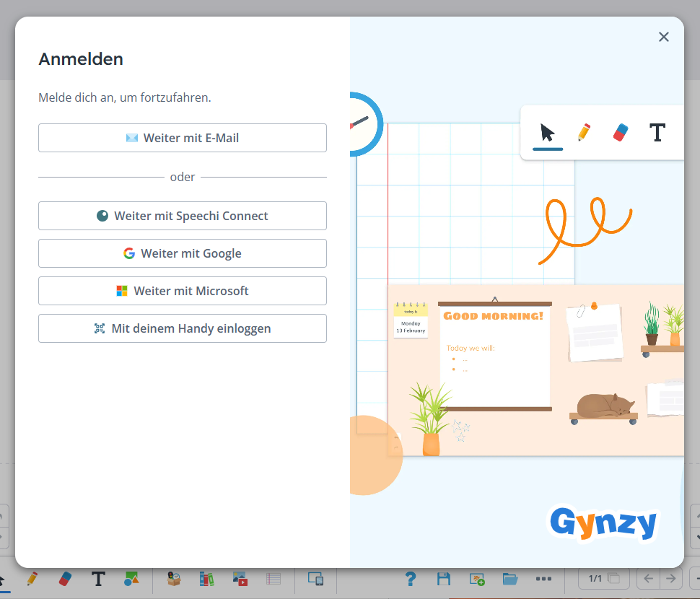Open the books library icon
This screenshot has height=599, width=700.
pyautogui.click(x=206, y=579)
